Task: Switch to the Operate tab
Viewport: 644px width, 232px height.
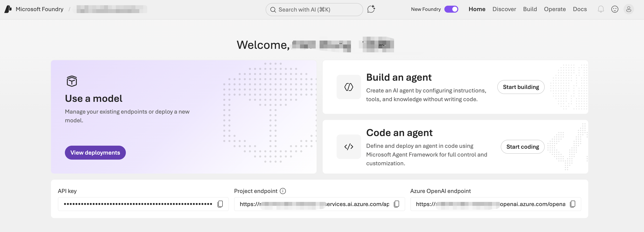Action: [x=555, y=9]
